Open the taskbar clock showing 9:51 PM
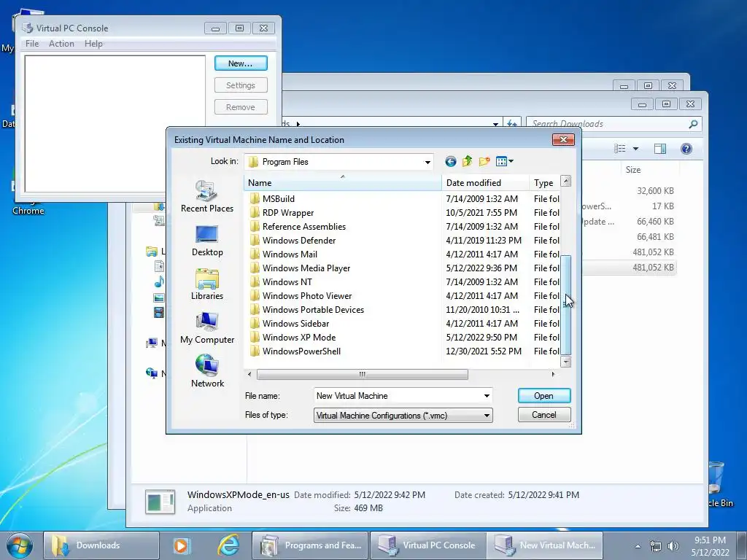Screen dimensions: 747x560 (710, 546)
